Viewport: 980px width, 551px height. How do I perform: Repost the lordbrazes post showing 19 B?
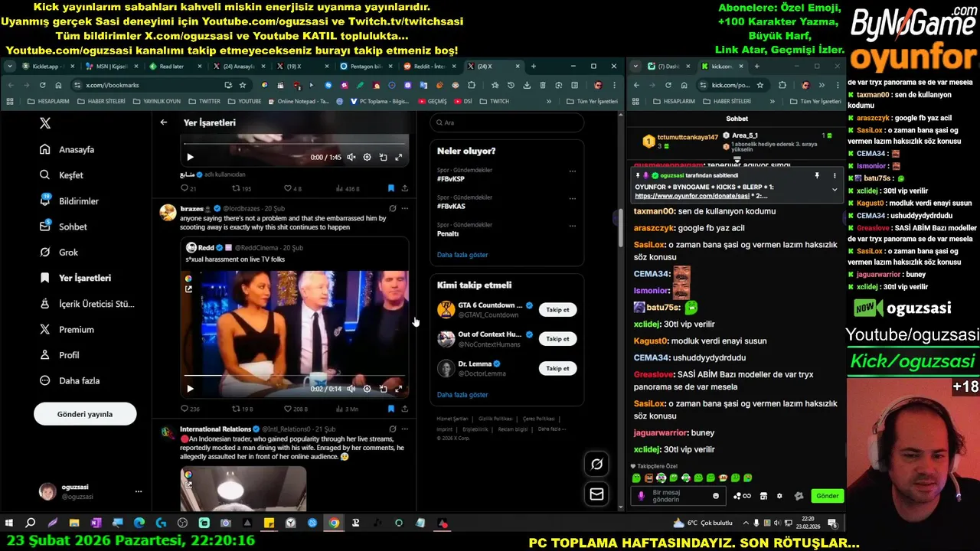pyautogui.click(x=242, y=409)
